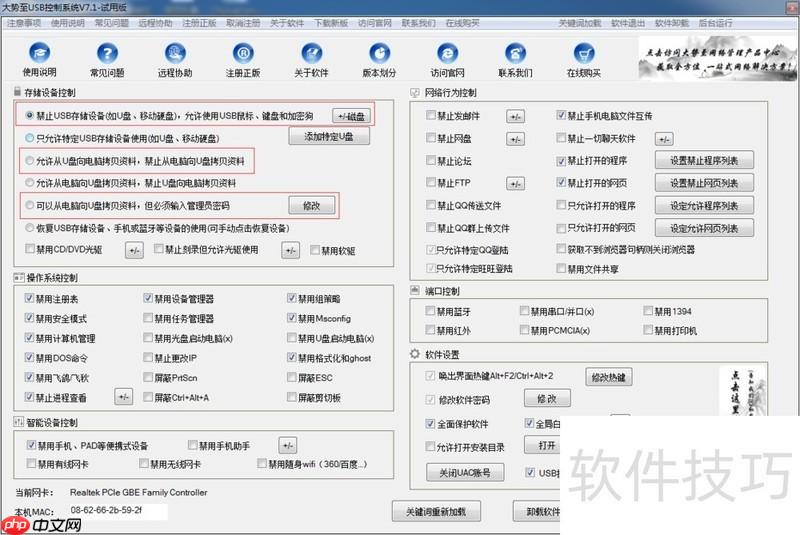Select 取消注册 from the menu bar
This screenshot has width=800, height=535.
coord(243,23)
